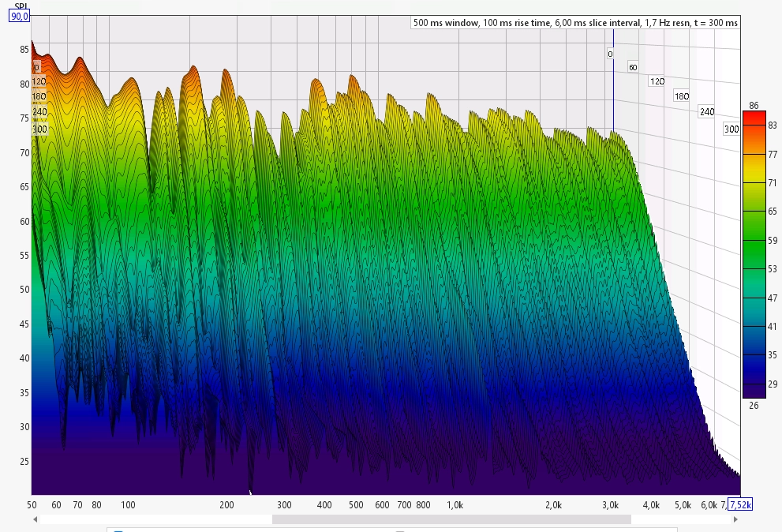The height and width of the screenshot is (532, 782).
Task: Click the '180' time label on the right time axis
Action: pos(681,96)
